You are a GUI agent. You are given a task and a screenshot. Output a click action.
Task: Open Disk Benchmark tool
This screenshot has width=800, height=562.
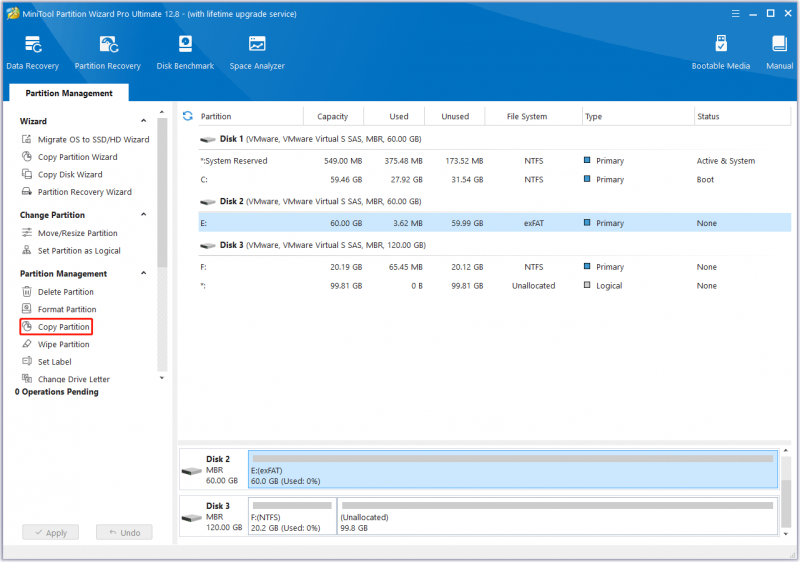[x=185, y=53]
